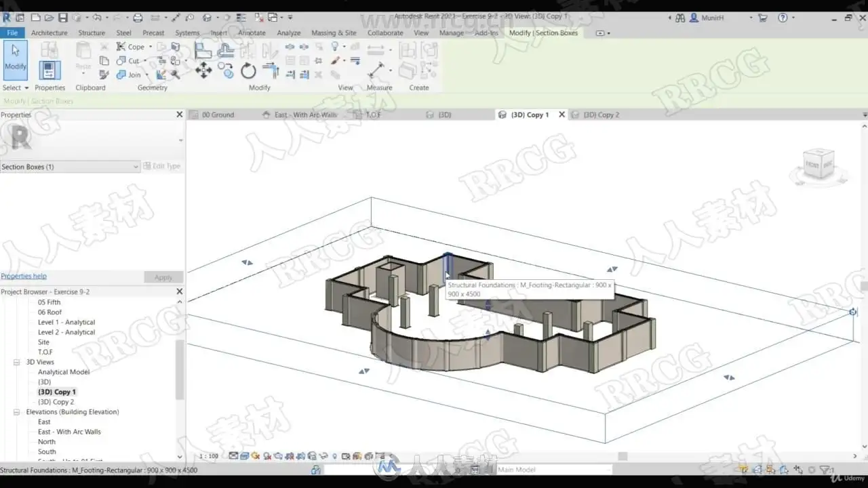Activate the Move tool
This screenshot has height=488, width=868.
click(x=203, y=70)
